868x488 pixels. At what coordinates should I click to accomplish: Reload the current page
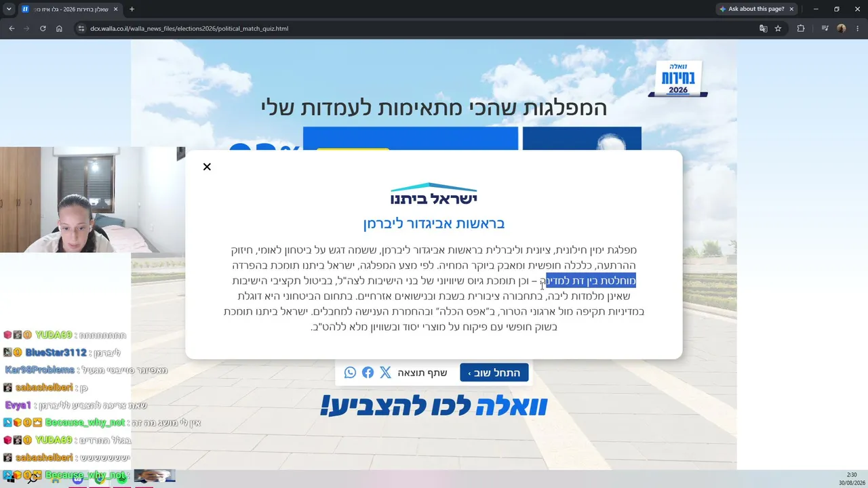43,28
